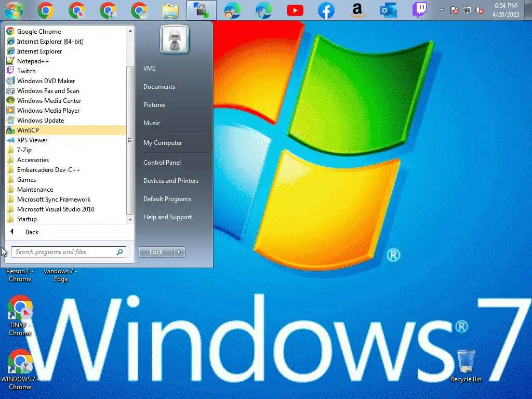Screen dimensions: 532x399
Task: Open Amazon taskbar shortcut
Action: click(x=357, y=10)
